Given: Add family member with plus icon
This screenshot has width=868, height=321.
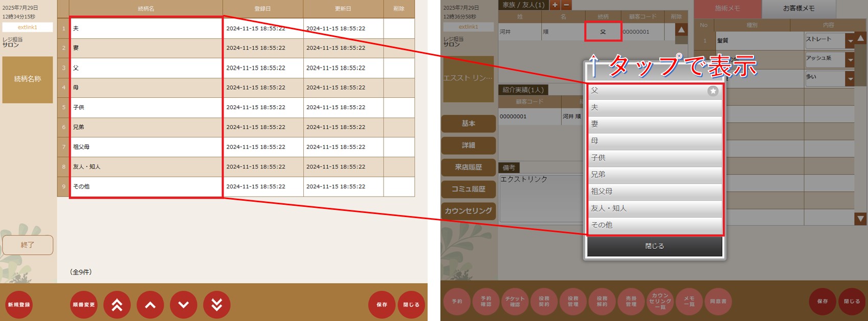Looking at the screenshot, I should tap(554, 5).
